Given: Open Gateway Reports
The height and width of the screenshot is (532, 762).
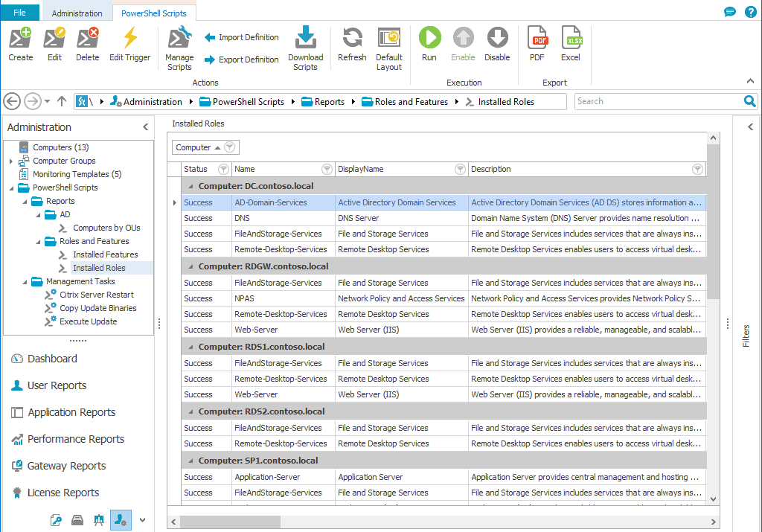Looking at the screenshot, I should [66, 466].
